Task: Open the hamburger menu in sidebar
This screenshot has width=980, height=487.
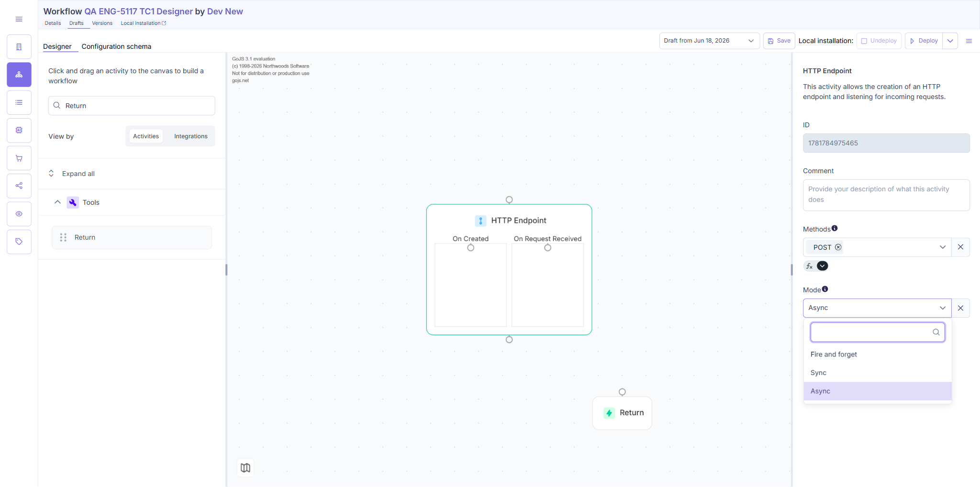Action: (x=19, y=19)
